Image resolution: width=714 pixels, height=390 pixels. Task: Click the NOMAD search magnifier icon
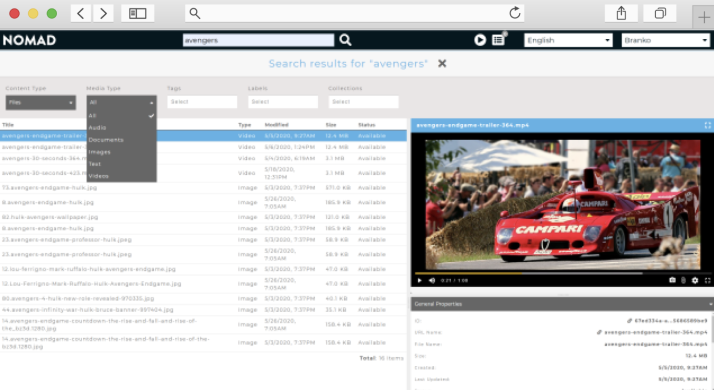[346, 40]
